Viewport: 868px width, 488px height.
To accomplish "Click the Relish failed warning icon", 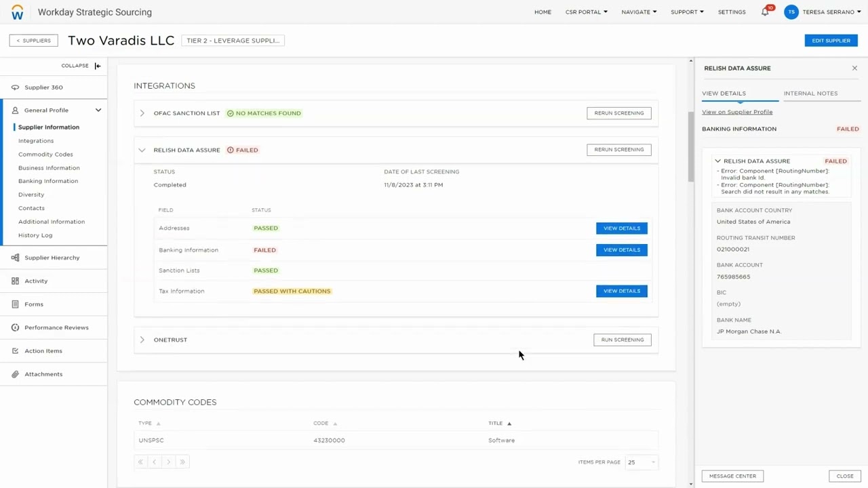I will click(x=230, y=150).
